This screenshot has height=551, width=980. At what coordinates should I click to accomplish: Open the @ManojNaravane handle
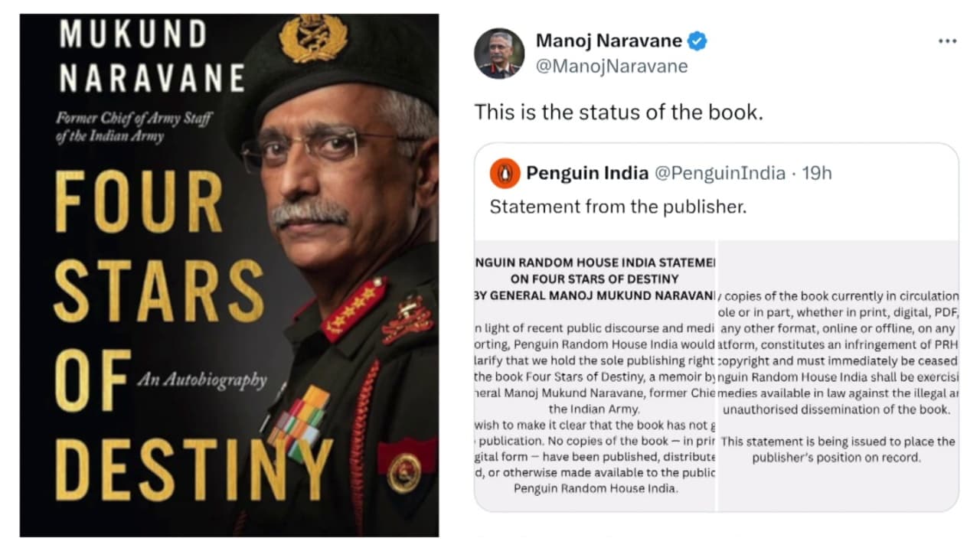(611, 67)
